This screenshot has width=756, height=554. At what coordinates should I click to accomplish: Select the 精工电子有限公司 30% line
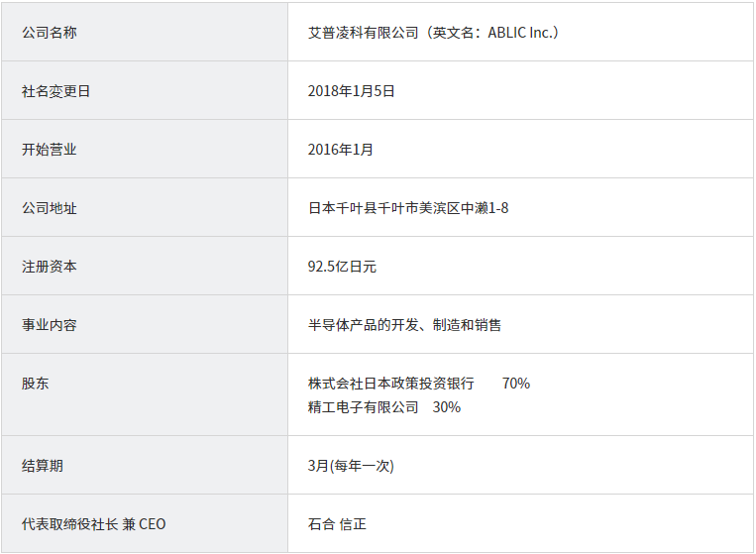[x=384, y=407]
